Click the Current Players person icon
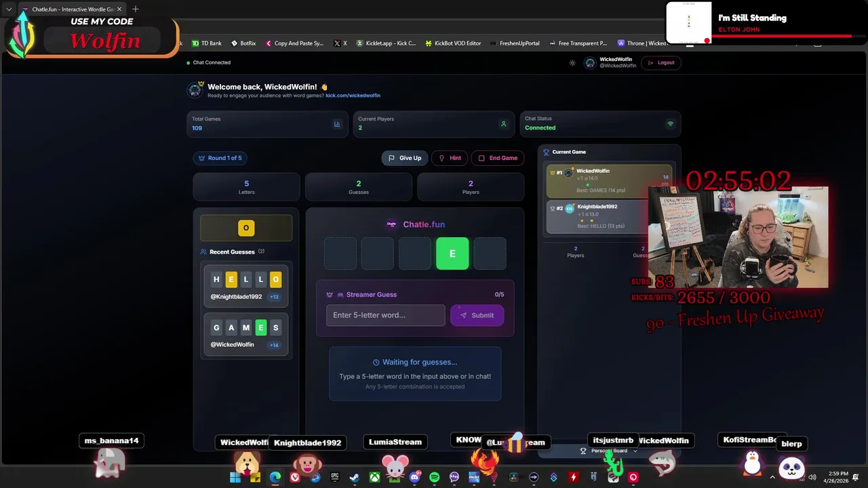868x488 pixels. pos(503,124)
